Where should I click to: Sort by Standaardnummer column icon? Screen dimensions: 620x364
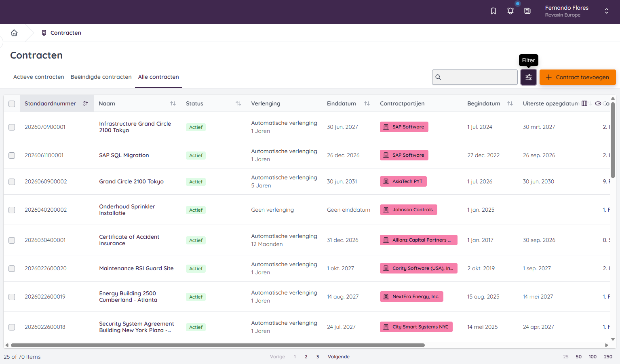point(86,103)
